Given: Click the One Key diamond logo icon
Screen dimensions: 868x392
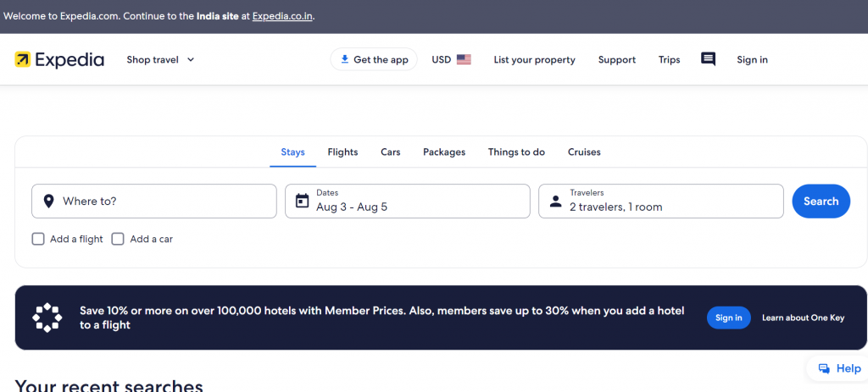Looking at the screenshot, I should (x=47, y=317).
